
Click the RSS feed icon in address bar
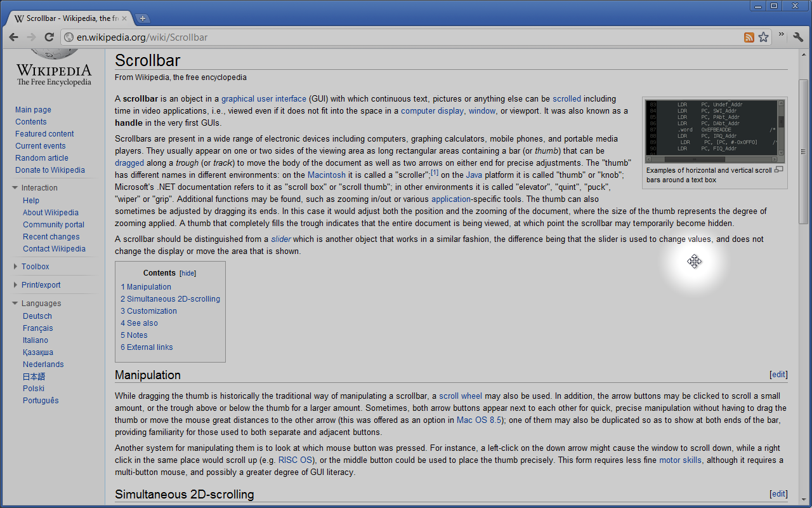[749, 37]
